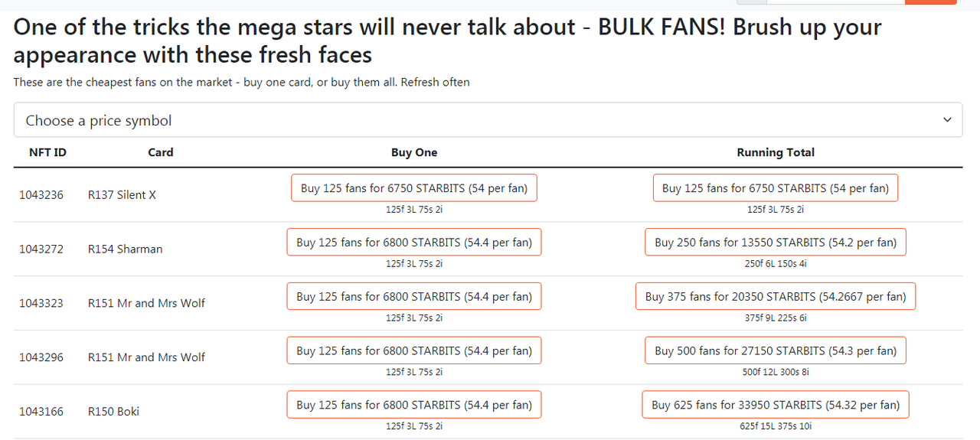Buy 250 fans for 13550 STARBITS
Screen dimensions: 980x440
776,243
